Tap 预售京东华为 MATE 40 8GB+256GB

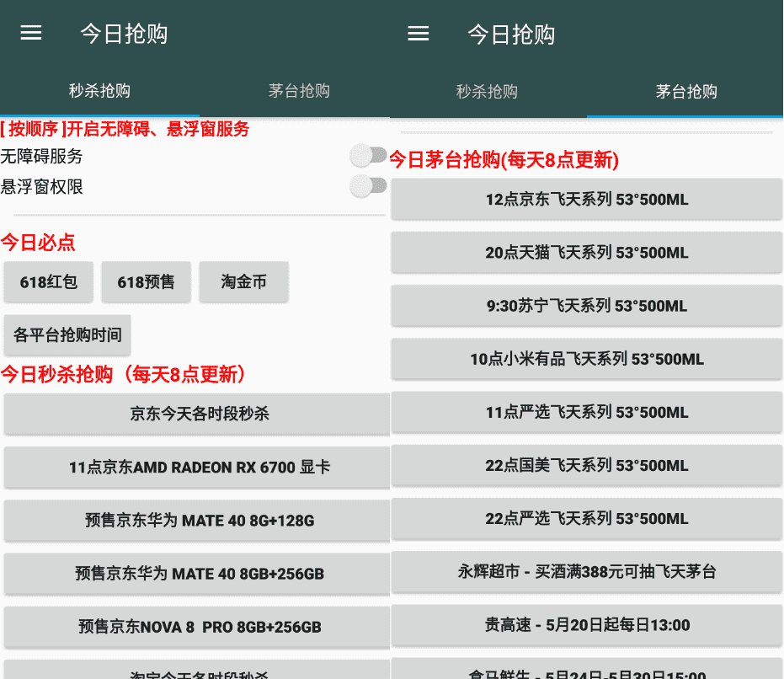(x=196, y=574)
